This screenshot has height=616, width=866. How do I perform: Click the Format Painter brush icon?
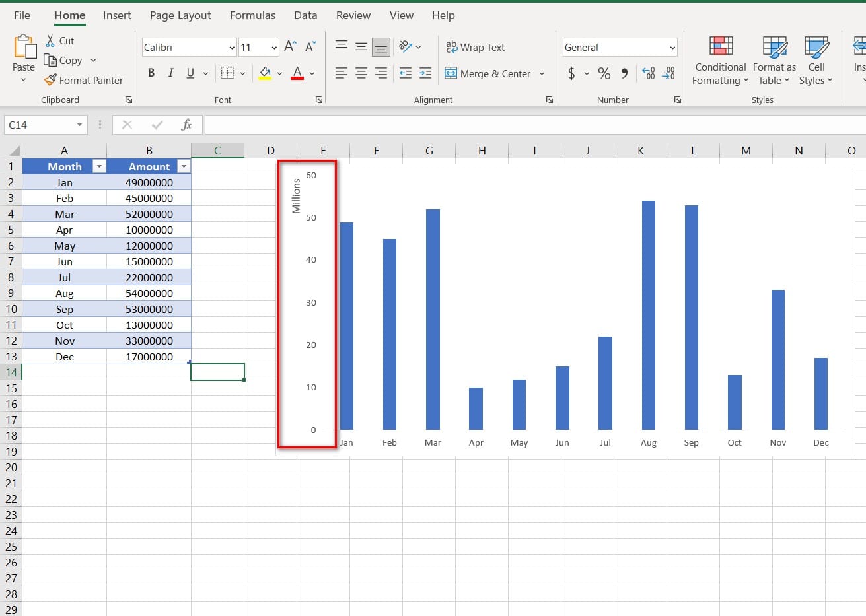(x=50, y=80)
